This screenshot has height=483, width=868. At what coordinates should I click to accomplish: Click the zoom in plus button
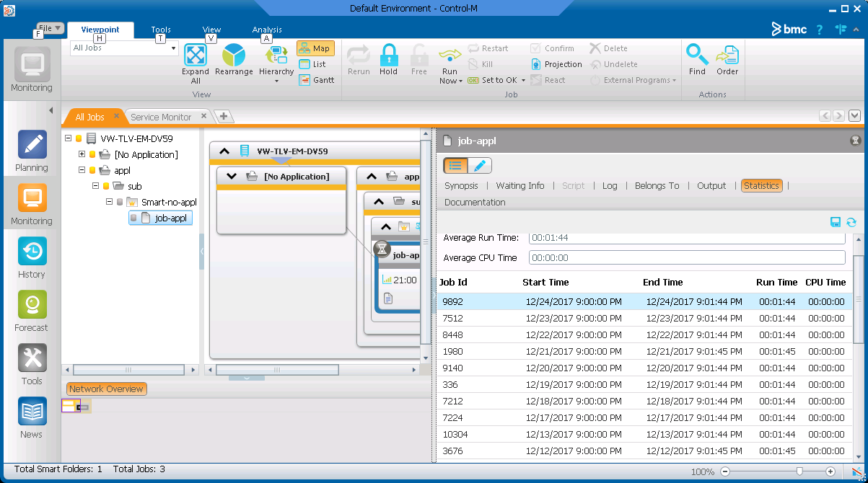point(830,471)
